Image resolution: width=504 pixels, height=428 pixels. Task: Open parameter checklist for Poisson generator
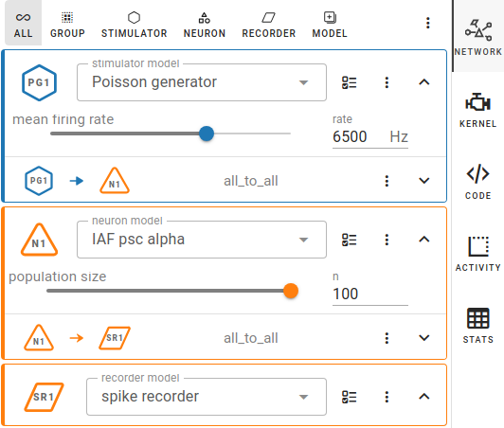349,82
